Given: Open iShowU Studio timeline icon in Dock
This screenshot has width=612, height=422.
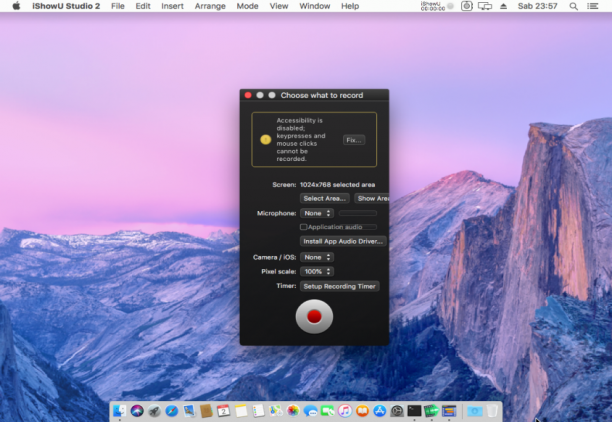Looking at the screenshot, I should [449, 411].
